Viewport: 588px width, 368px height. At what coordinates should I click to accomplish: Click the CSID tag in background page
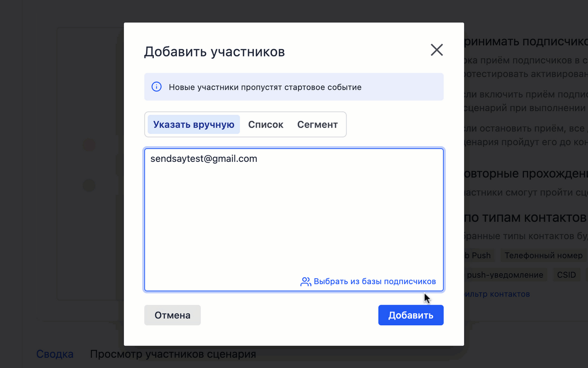(x=566, y=275)
